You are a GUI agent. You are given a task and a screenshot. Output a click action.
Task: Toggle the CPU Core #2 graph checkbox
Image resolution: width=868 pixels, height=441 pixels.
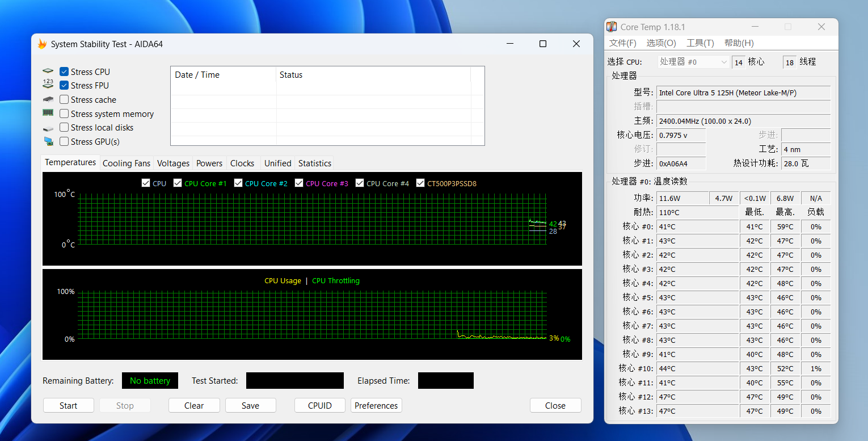(238, 183)
